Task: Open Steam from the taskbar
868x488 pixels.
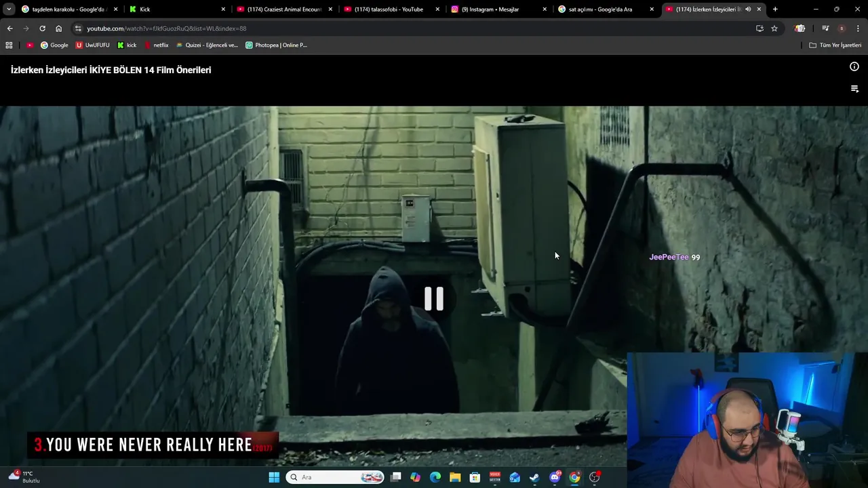Action: [534, 477]
